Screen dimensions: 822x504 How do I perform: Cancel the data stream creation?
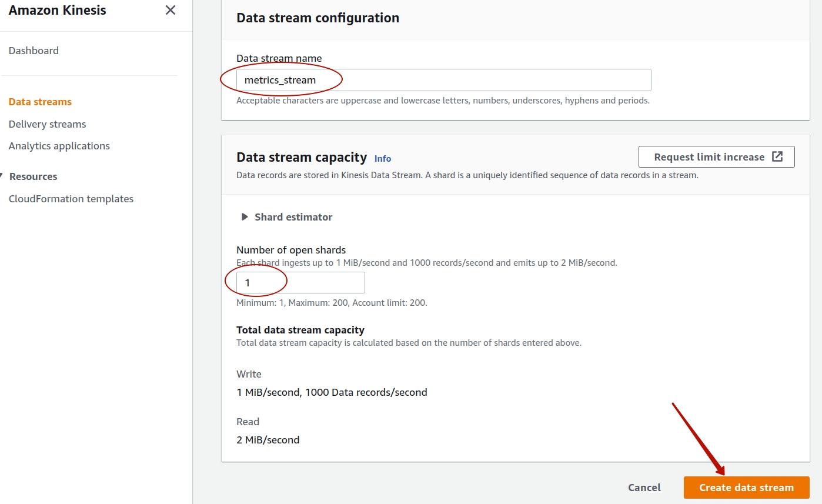click(x=644, y=488)
